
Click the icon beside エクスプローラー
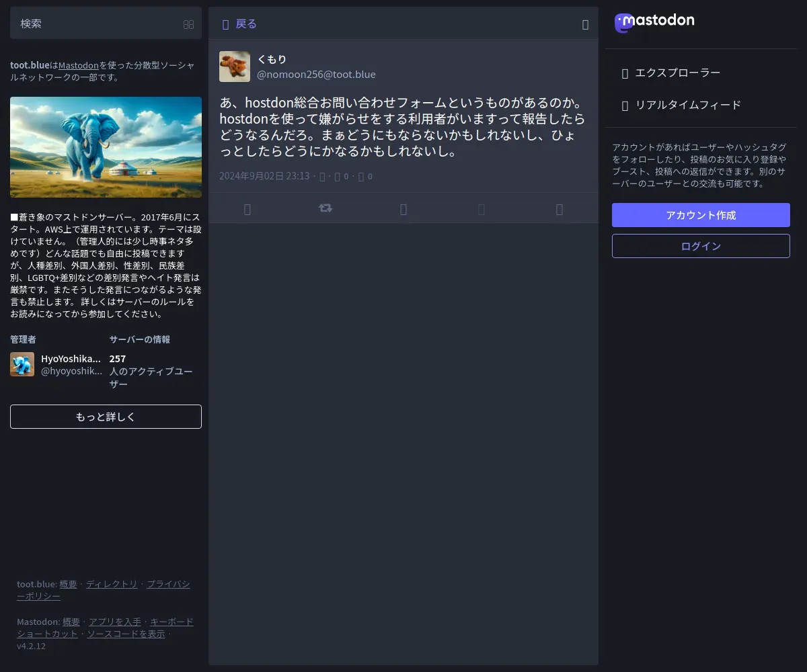[625, 73]
